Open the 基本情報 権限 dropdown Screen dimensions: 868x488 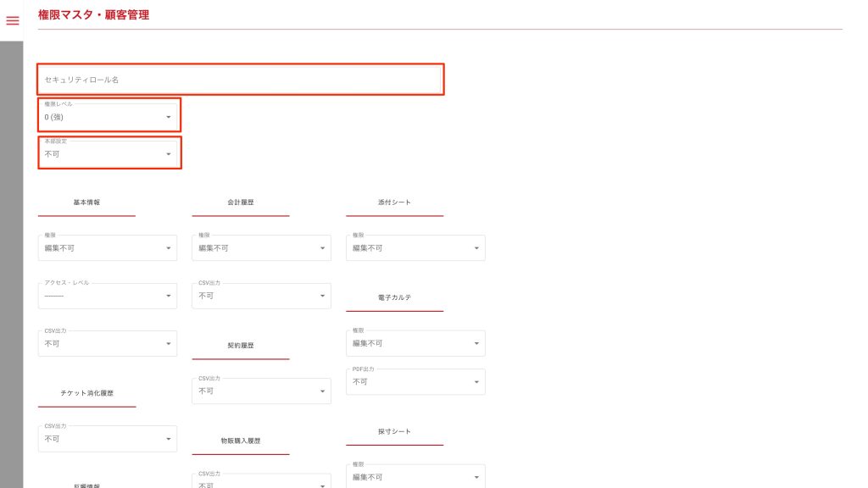108,248
